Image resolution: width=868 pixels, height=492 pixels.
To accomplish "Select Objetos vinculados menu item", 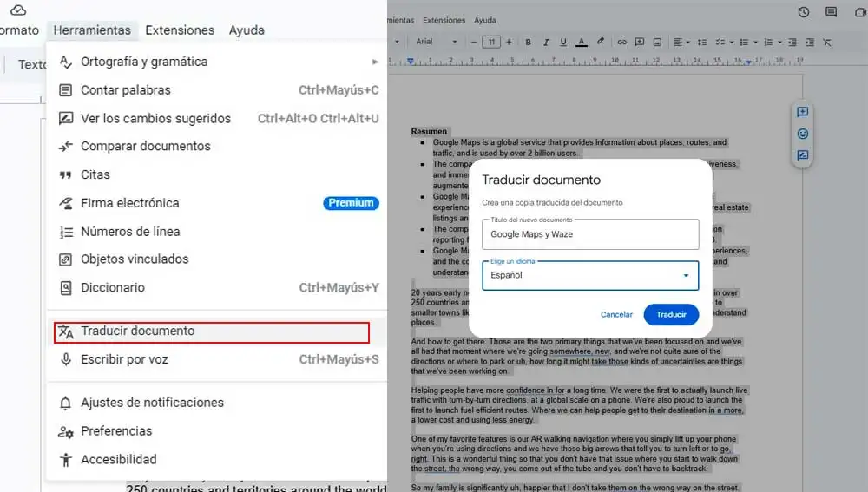I will tap(217, 259).
